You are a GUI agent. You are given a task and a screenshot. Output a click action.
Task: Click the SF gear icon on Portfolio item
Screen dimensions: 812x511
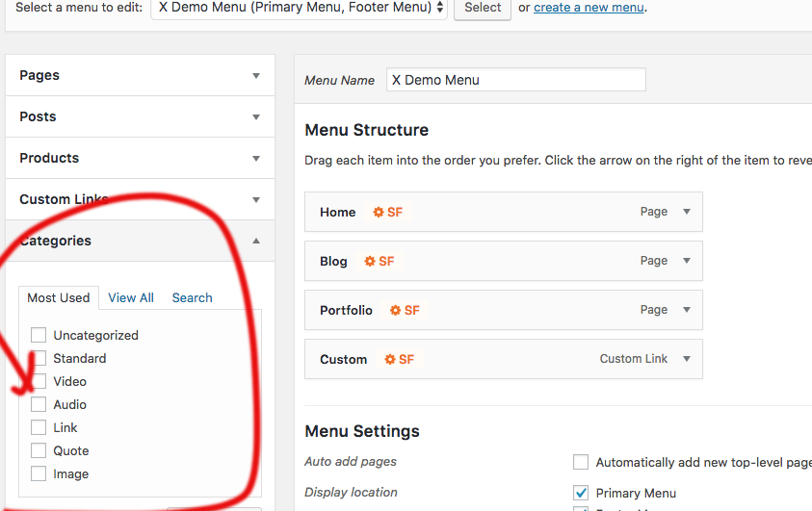[396, 311]
